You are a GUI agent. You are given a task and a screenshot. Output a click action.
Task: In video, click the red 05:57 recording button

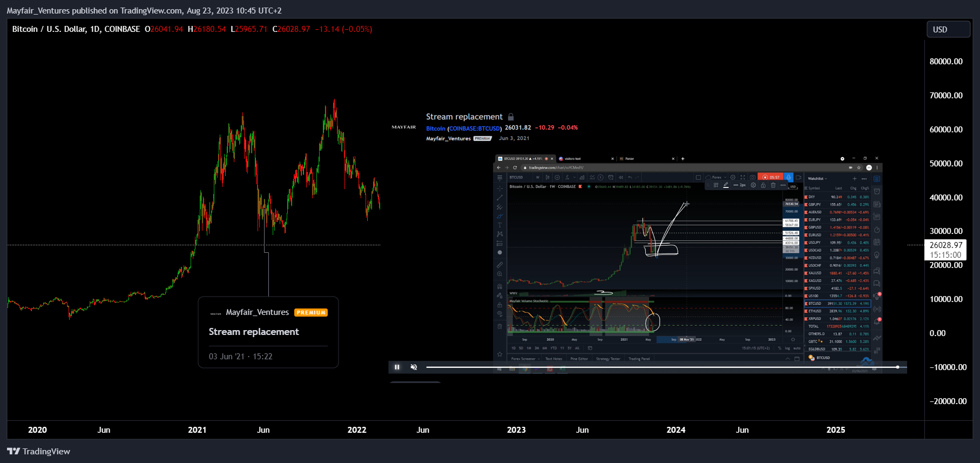click(771, 177)
